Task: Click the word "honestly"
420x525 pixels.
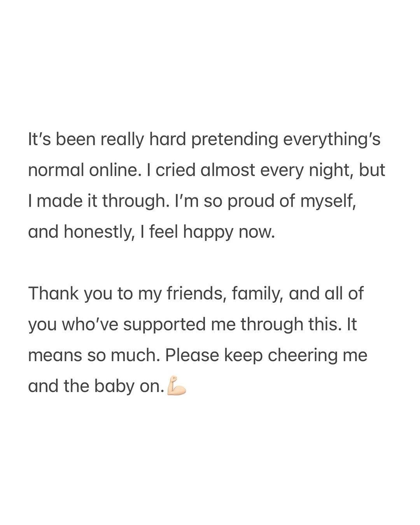Action: coord(98,232)
